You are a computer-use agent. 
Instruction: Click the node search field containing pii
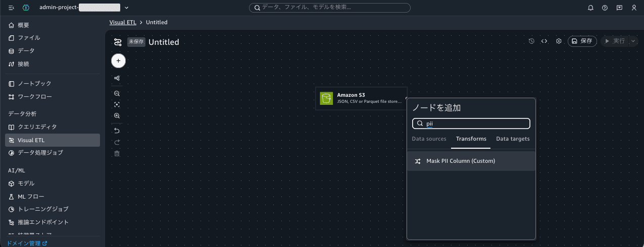coord(471,124)
